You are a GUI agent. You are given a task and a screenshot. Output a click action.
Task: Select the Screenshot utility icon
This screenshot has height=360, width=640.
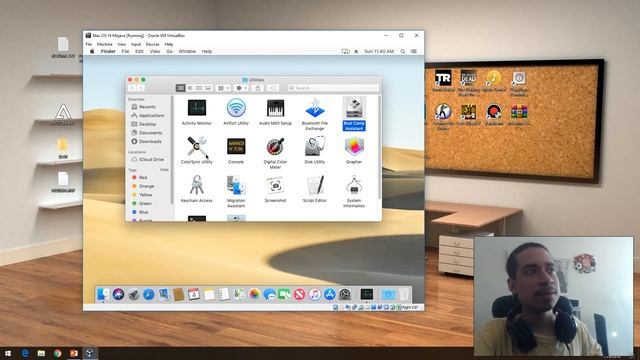(x=276, y=185)
